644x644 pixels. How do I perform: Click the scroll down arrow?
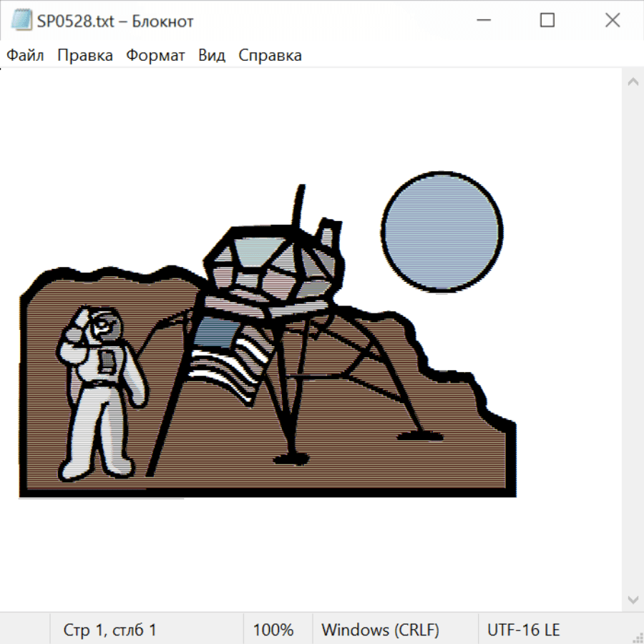[x=633, y=599]
